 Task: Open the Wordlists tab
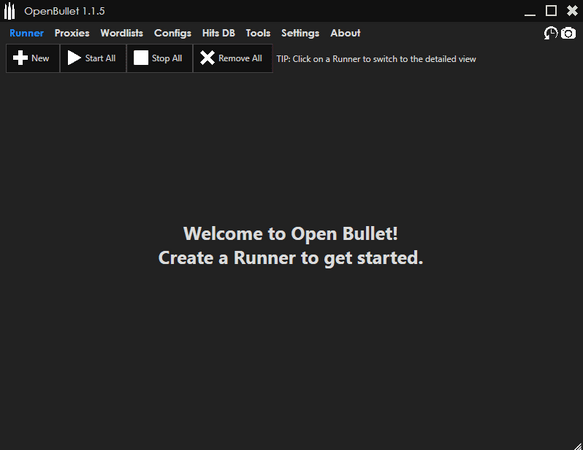click(122, 33)
